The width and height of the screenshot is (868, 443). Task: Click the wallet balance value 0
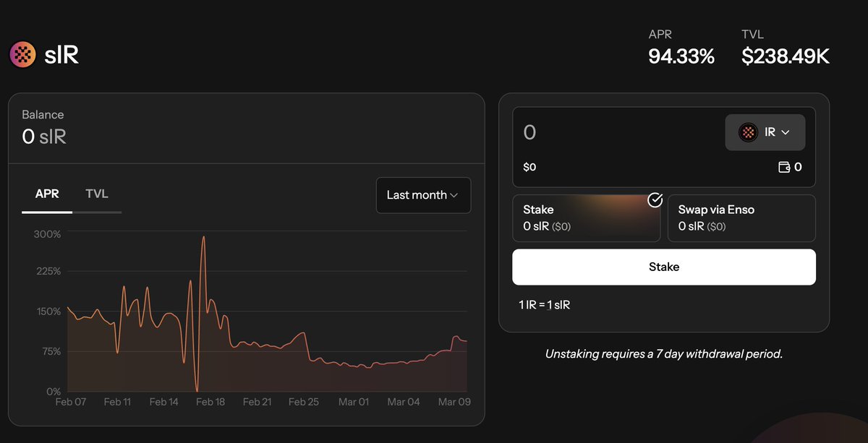798,167
